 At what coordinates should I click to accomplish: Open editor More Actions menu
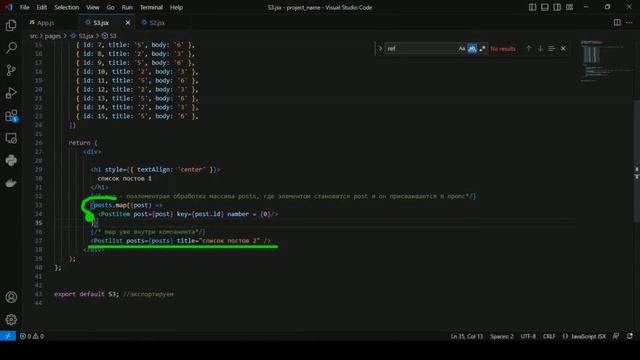click(x=629, y=22)
